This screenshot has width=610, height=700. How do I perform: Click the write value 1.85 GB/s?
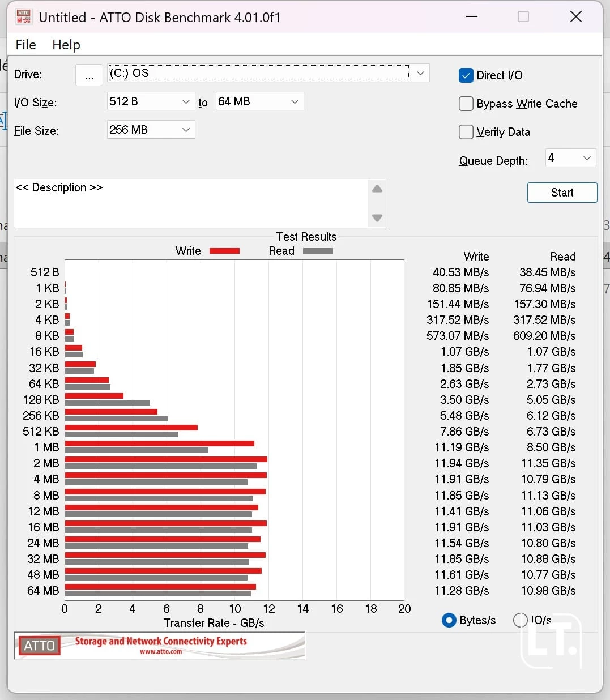tap(464, 368)
